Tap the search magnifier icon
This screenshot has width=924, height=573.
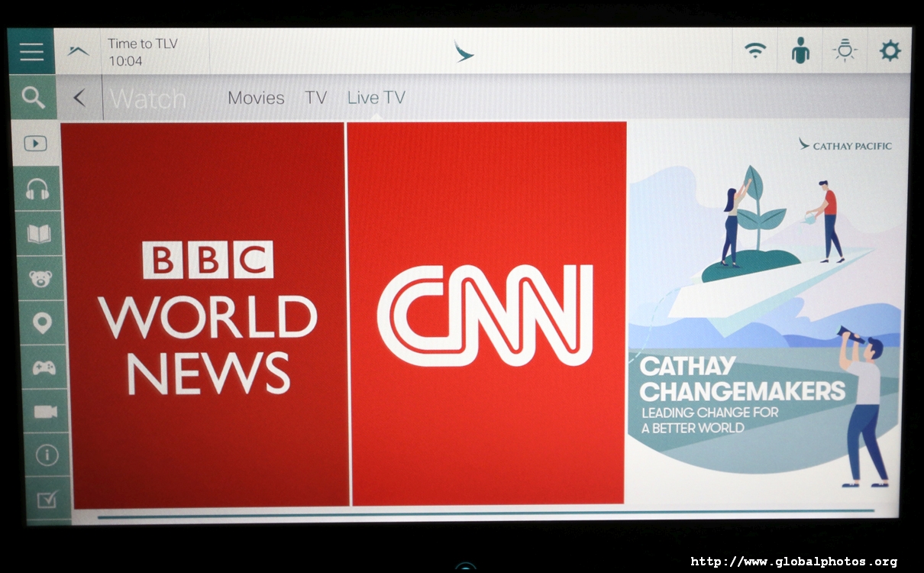(x=33, y=97)
